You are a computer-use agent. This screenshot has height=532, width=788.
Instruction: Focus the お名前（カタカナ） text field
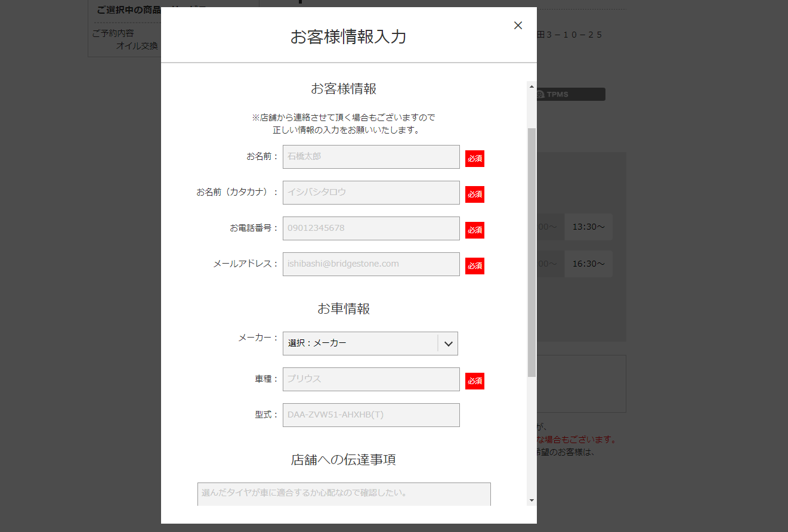coord(371,193)
